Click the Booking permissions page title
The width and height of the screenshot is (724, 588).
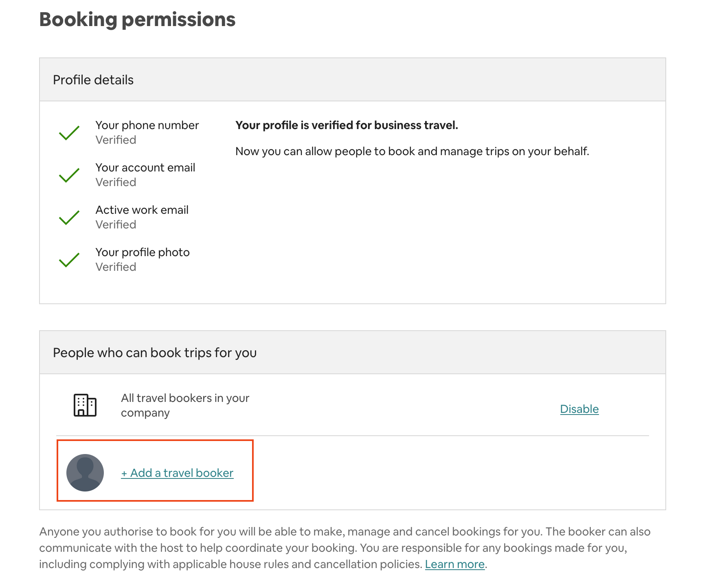[137, 20]
